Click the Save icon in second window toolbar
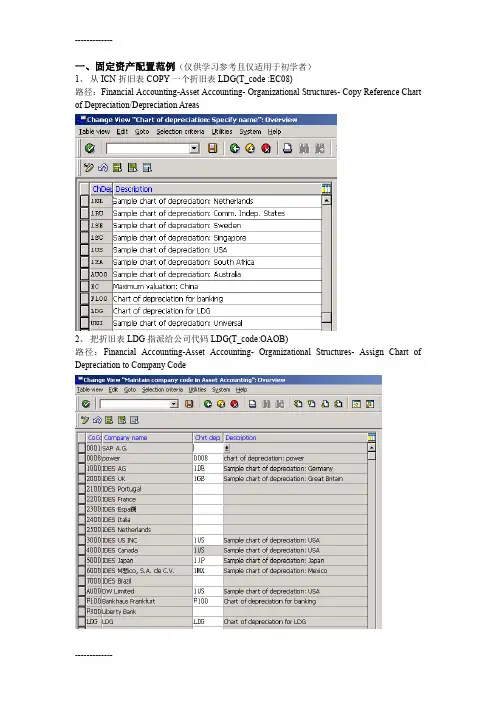Image resolution: width=496 pixels, height=702 pixels. (x=189, y=404)
